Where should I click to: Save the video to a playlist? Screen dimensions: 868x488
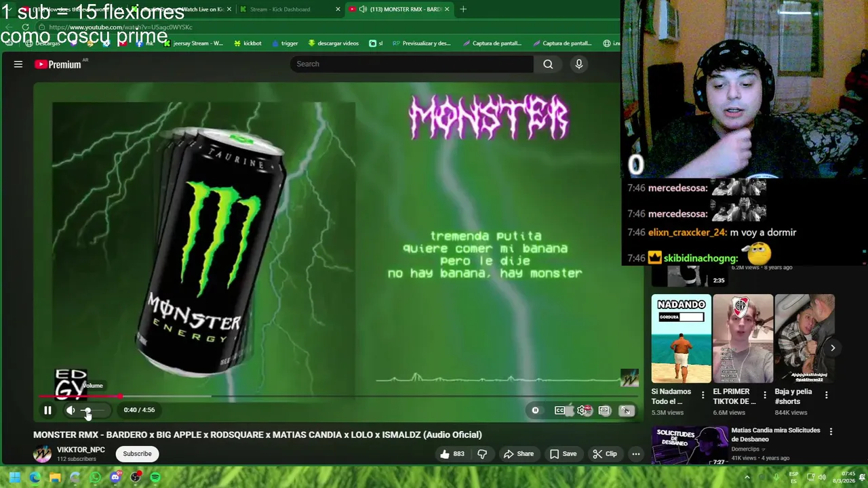pyautogui.click(x=563, y=454)
